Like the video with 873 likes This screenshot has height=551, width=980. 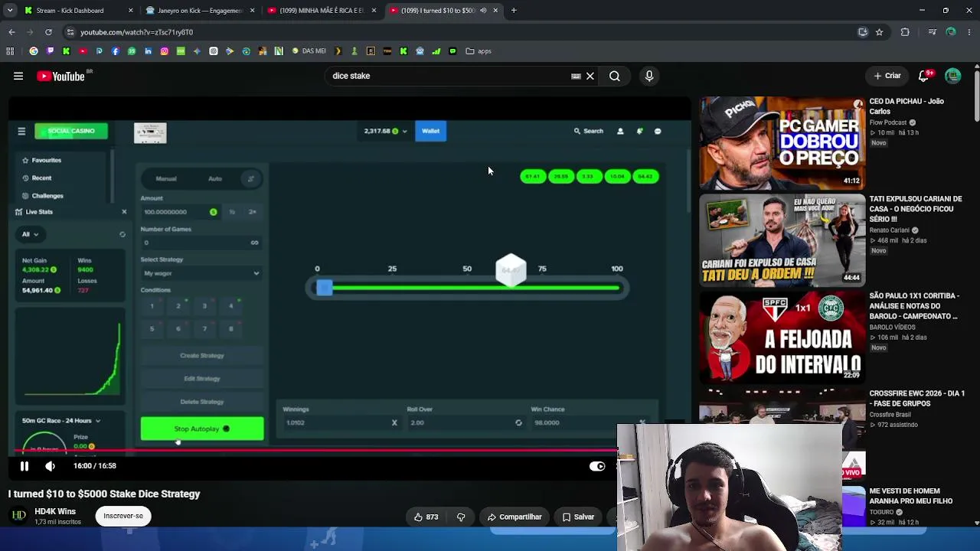426,517
